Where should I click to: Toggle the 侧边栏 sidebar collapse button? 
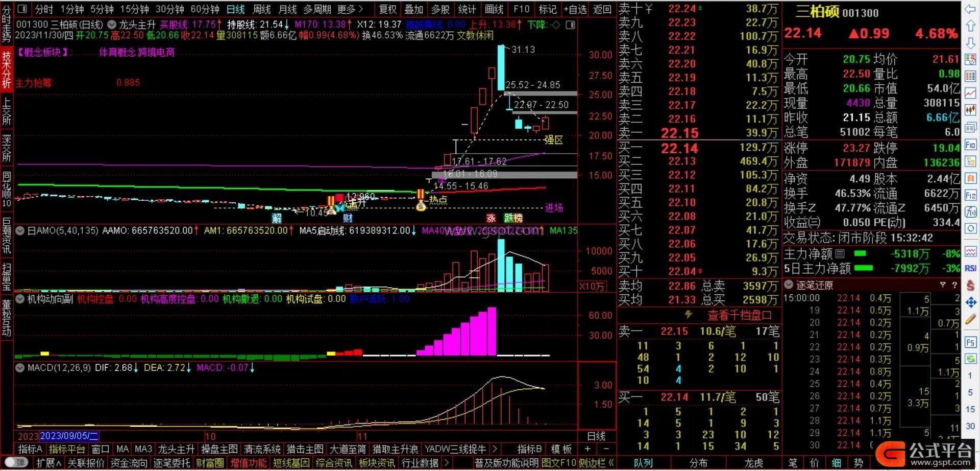(x=596, y=463)
